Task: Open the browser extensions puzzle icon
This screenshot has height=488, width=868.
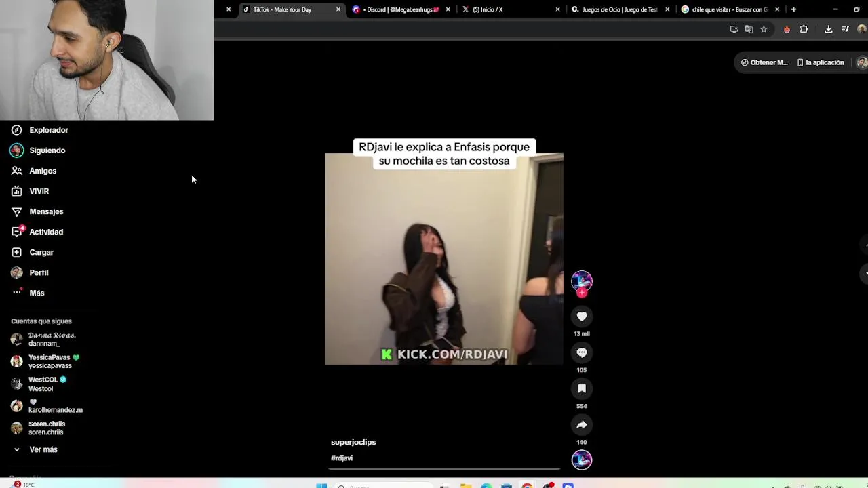Action: coord(804,29)
